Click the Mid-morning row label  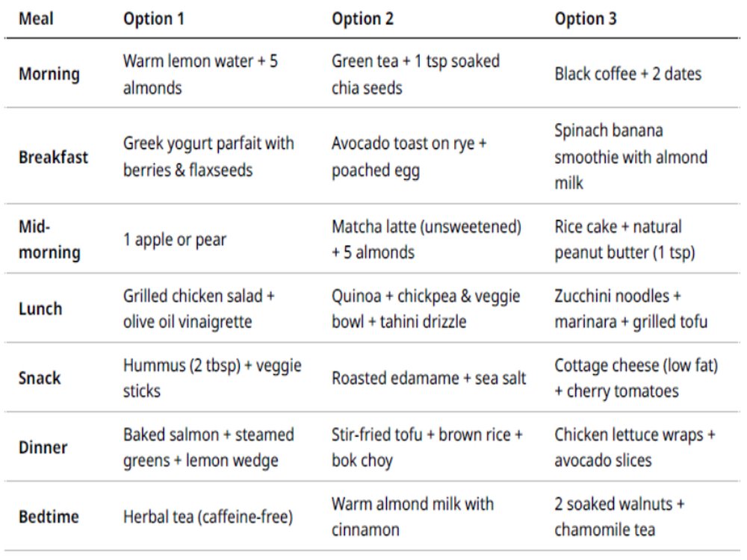[x=49, y=240]
